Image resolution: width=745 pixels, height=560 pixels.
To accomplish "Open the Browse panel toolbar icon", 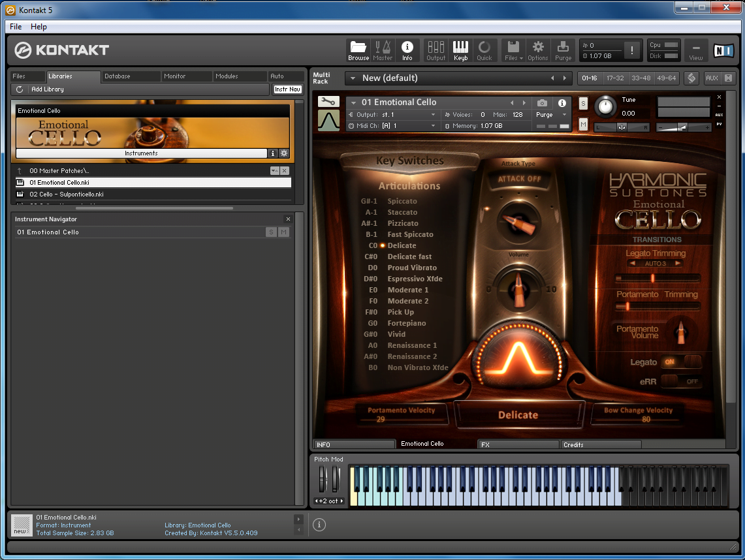I will 358,51.
